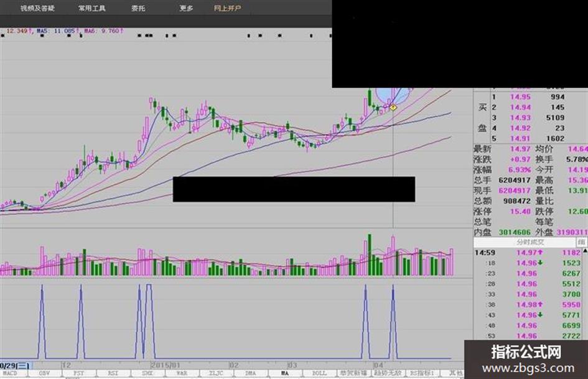
Task: Click the yellow diamond info marker on chart
Action: [x=393, y=108]
